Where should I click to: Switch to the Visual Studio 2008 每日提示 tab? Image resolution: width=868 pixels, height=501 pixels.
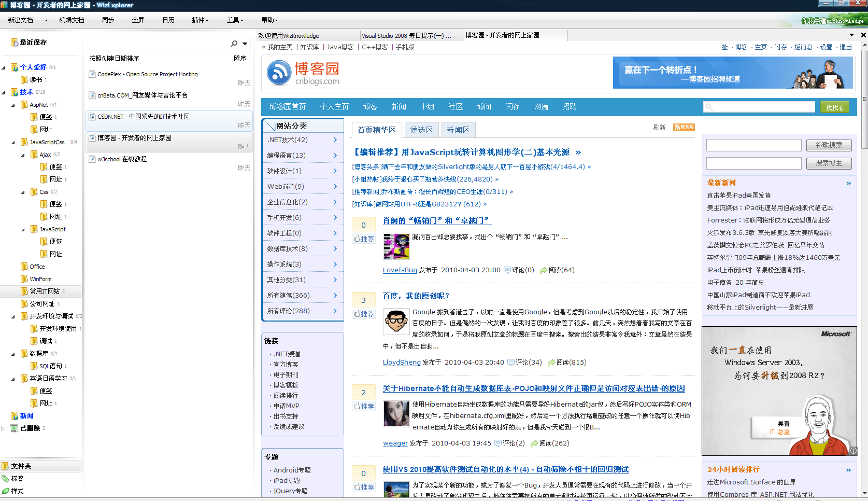(x=411, y=35)
